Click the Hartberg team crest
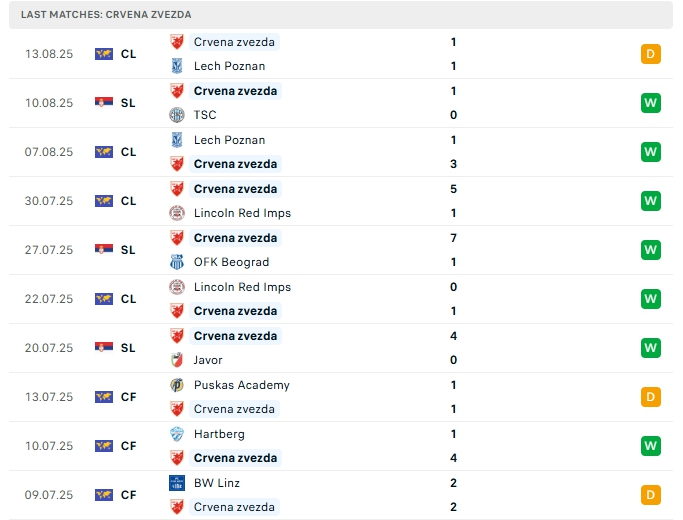 (177, 434)
